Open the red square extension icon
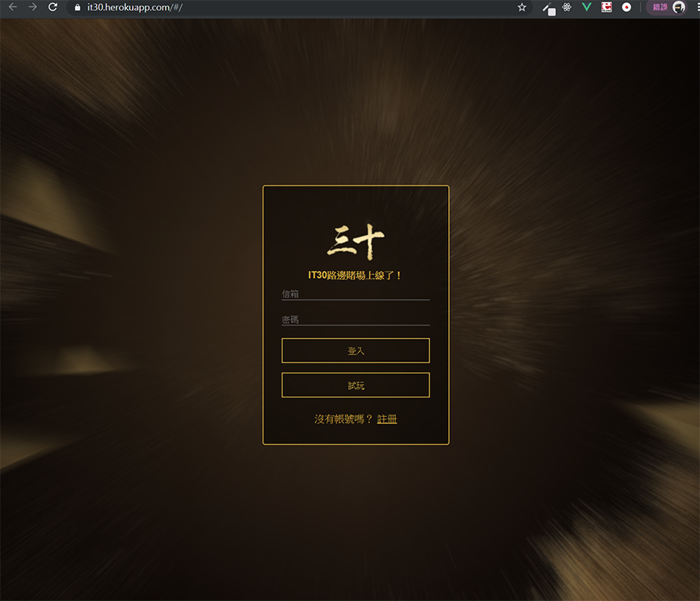Screen dimensions: 700x601 point(606,7)
